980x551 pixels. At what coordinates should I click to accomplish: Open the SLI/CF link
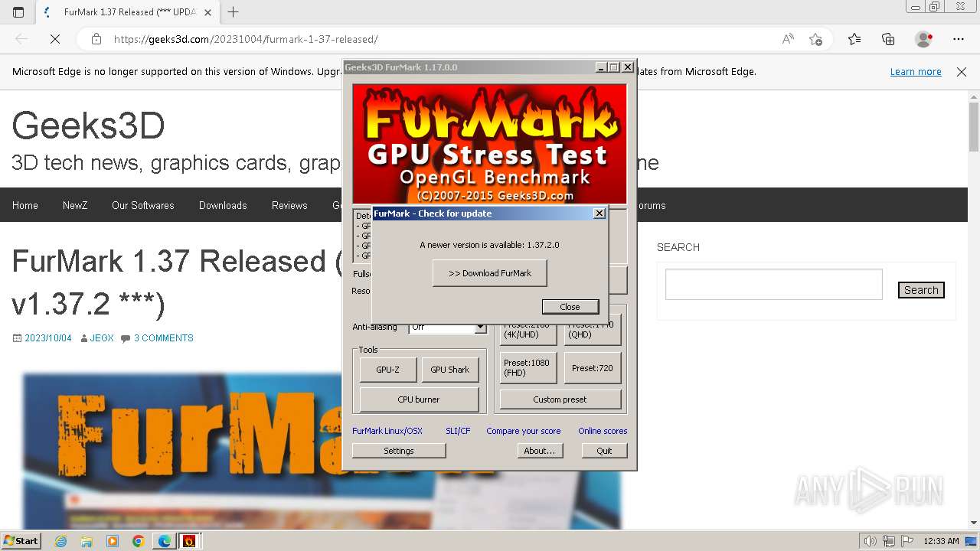[458, 431]
